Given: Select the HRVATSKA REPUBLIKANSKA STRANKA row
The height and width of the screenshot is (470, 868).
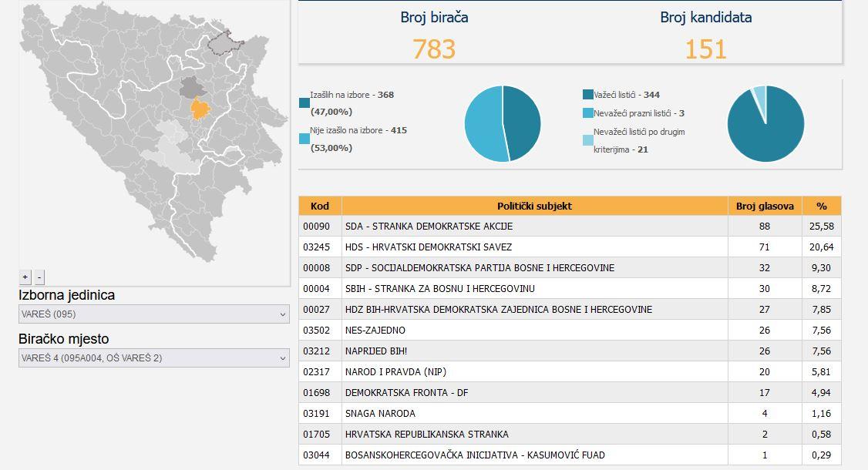Looking at the screenshot, I should [570, 434].
